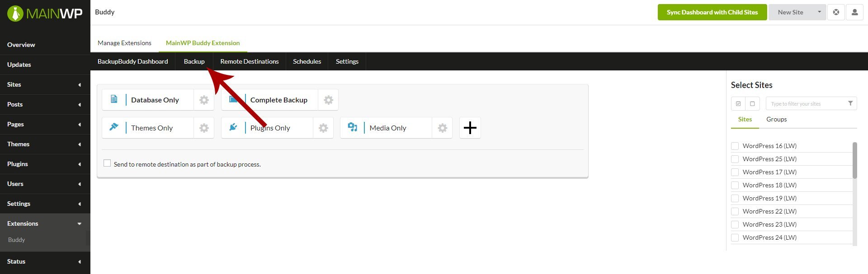The height and width of the screenshot is (274, 868).
Task: Open Complete Backup settings gear
Action: [328, 100]
